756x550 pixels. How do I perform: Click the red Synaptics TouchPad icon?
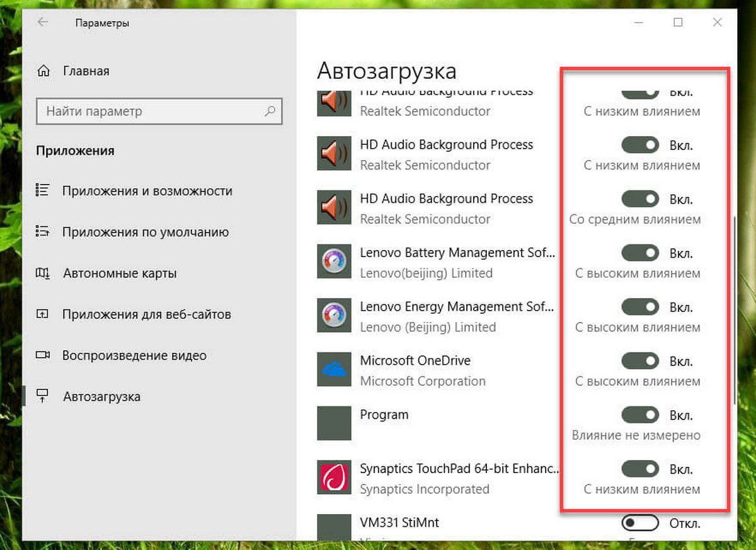point(334,478)
